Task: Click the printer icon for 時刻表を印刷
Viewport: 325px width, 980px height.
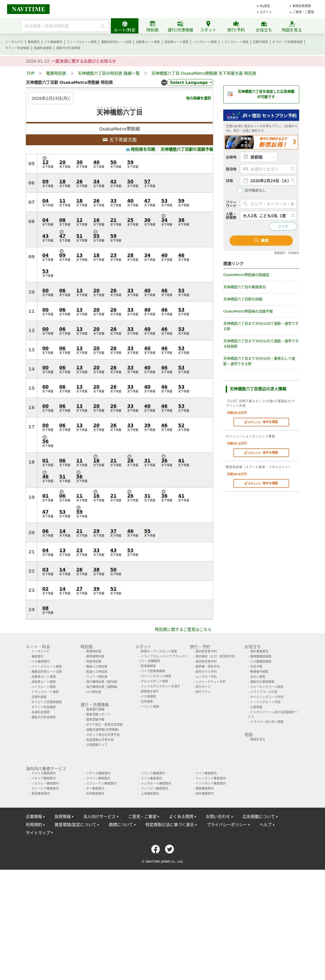Action: pyautogui.click(x=128, y=150)
